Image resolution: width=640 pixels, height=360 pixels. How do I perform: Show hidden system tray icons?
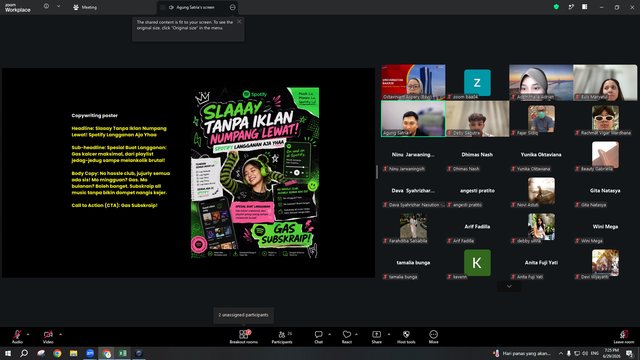click(561, 353)
